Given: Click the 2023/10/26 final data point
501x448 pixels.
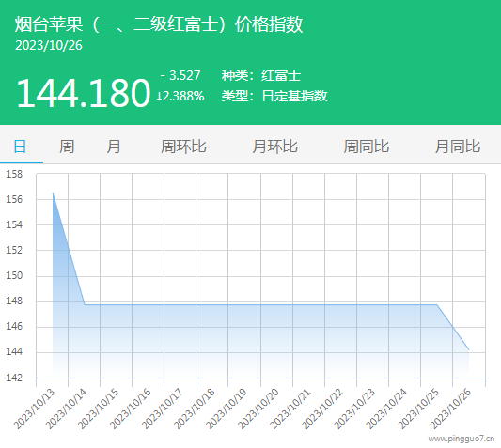Looking at the screenshot, I should [x=469, y=349].
